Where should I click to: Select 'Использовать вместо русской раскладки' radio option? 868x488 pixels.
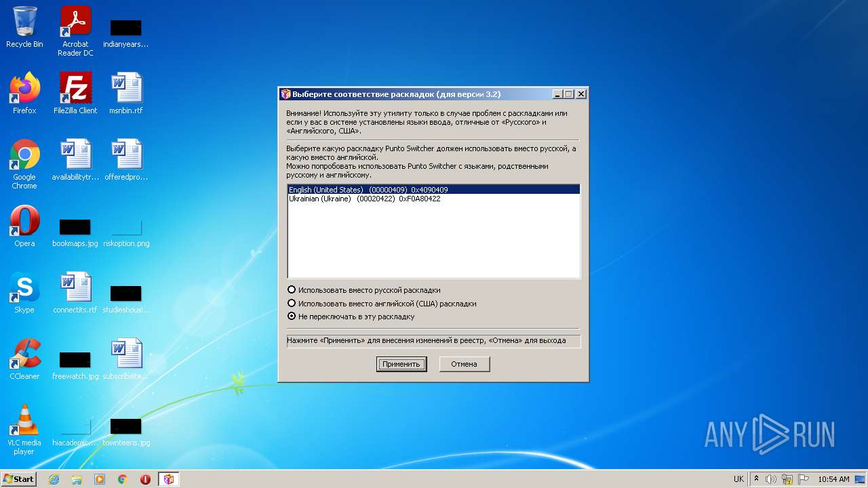(364, 289)
